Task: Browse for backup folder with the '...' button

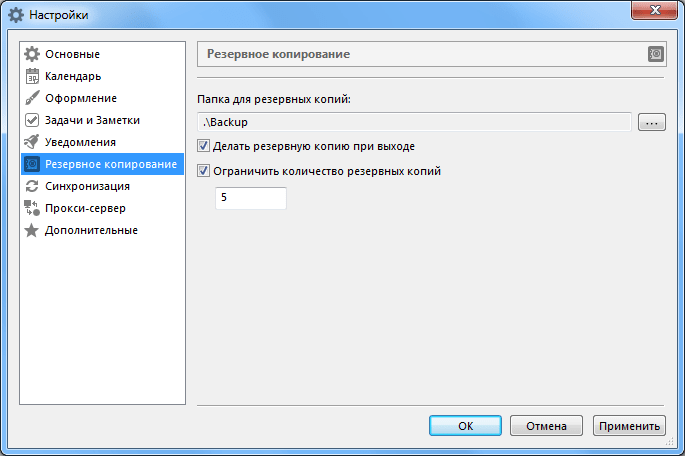Action: [652, 122]
